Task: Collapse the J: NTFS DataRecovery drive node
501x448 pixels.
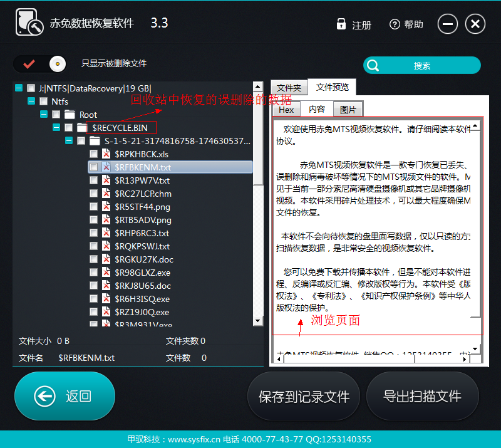Action: [x=19, y=88]
